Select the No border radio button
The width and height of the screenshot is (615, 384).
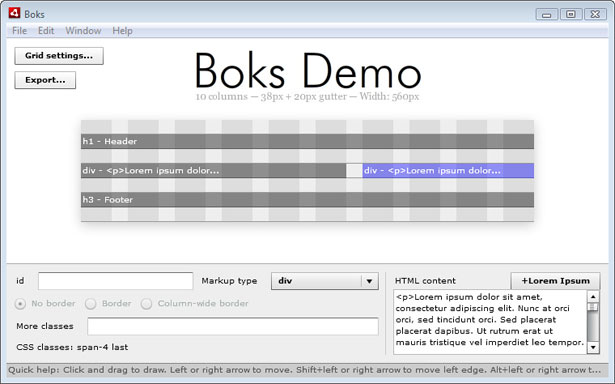(20, 304)
